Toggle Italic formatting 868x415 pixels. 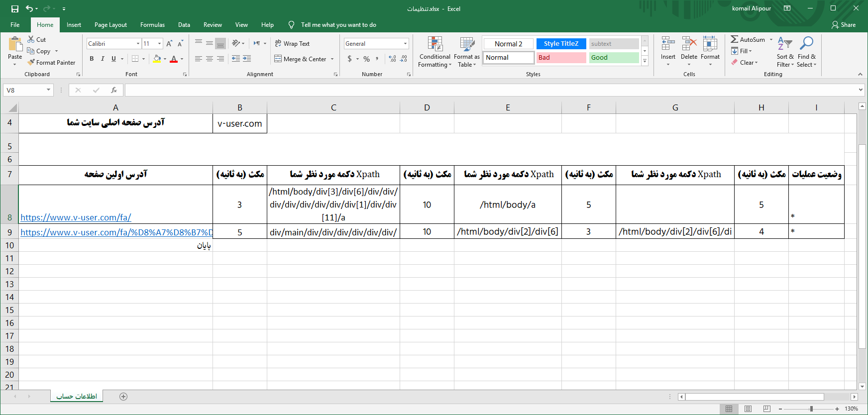pos(103,59)
